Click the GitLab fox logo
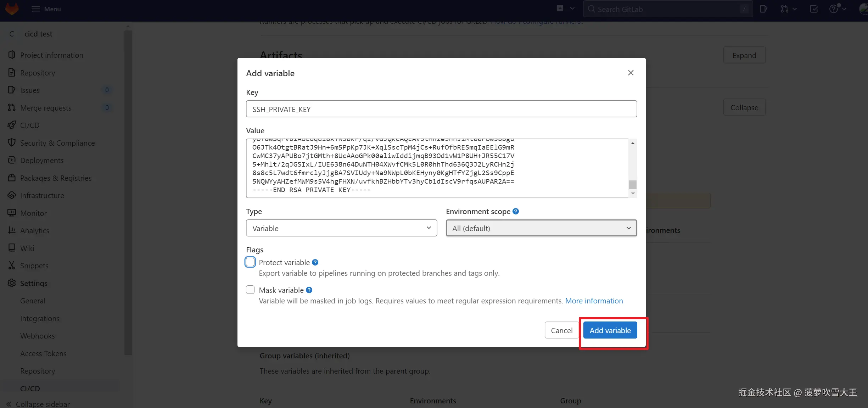Image resolution: width=868 pixels, height=408 pixels. tap(12, 9)
